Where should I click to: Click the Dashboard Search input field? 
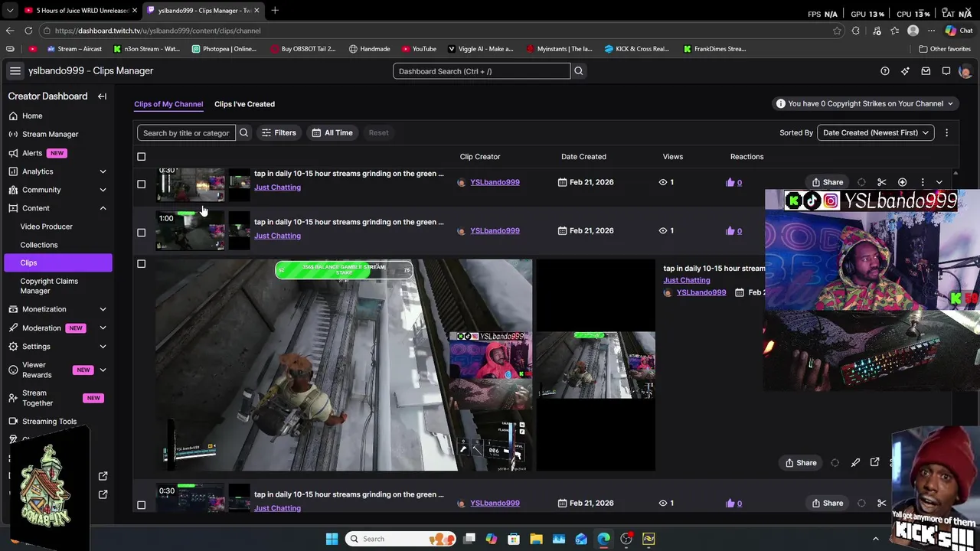pyautogui.click(x=482, y=71)
